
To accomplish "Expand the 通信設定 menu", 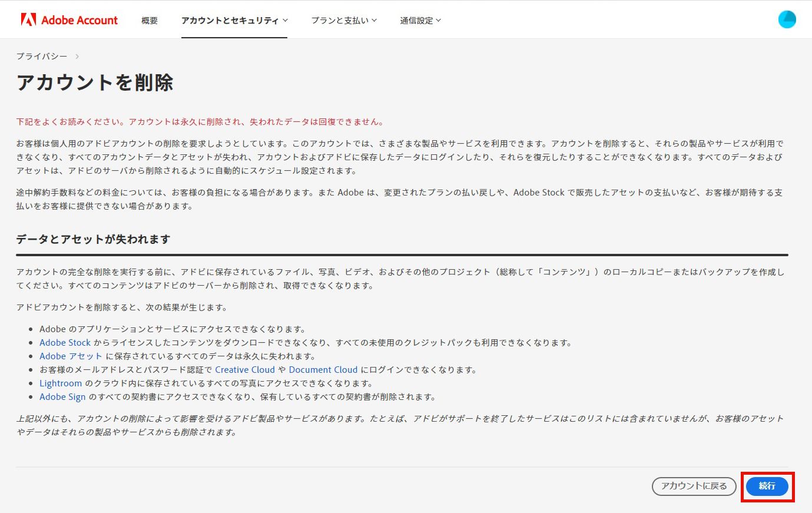I will 420,21.
